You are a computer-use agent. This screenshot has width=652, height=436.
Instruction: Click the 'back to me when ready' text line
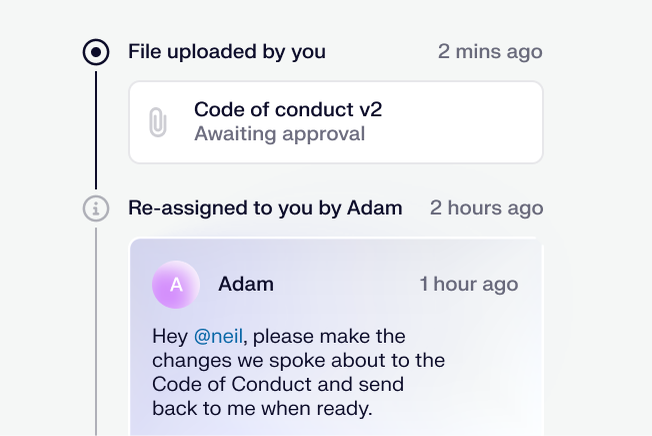click(262, 408)
